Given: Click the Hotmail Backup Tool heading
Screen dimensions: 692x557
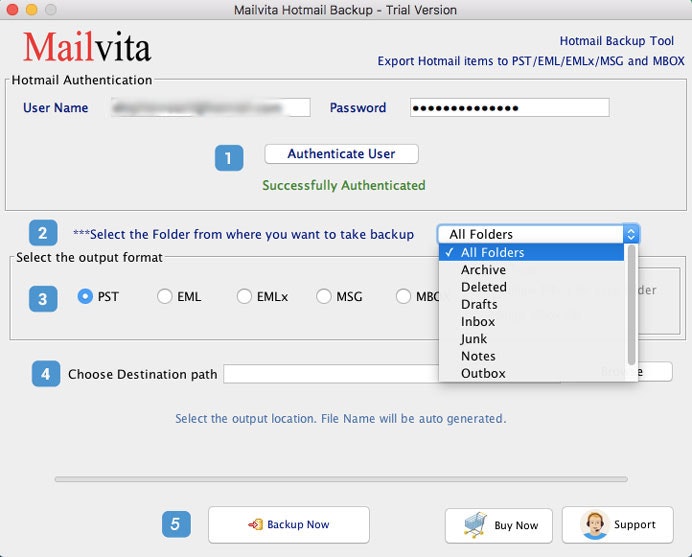Looking at the screenshot, I should click(x=617, y=41).
